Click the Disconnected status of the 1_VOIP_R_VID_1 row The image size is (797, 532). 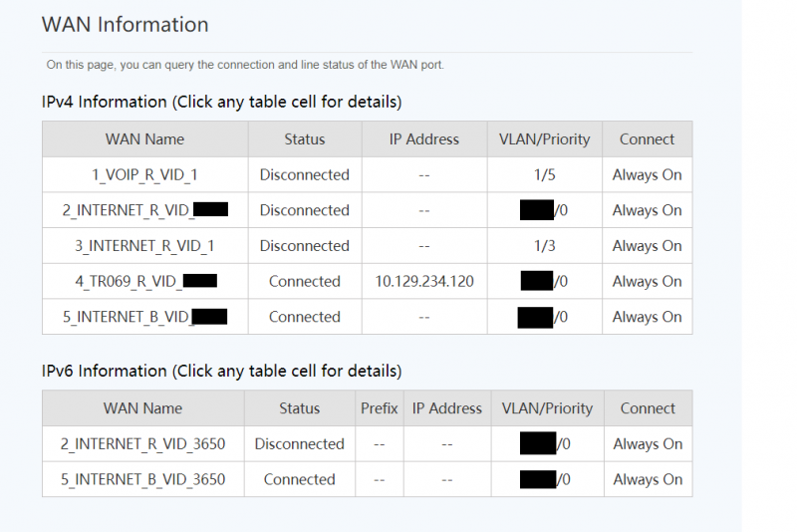tap(304, 174)
